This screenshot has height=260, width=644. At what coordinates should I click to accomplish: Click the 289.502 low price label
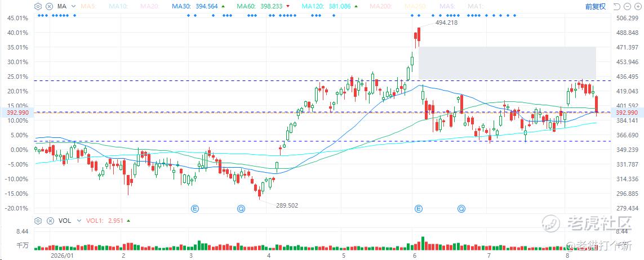click(x=287, y=205)
